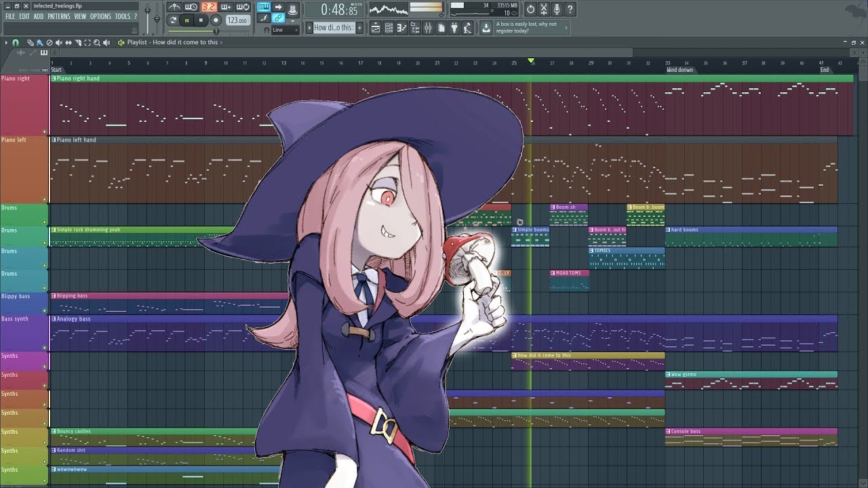This screenshot has width=868, height=488.
Task: Select the playlist Playback speaker tool
Action: coord(106,42)
